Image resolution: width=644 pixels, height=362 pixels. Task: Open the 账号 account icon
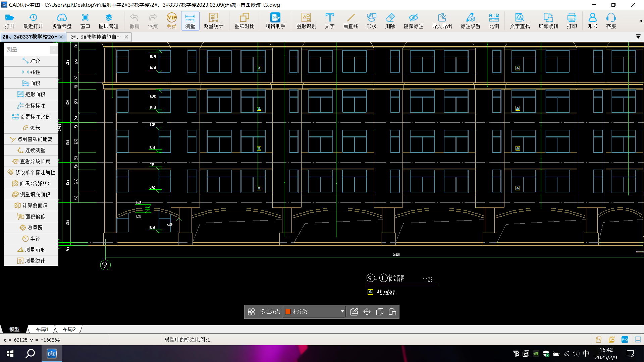coord(593,21)
